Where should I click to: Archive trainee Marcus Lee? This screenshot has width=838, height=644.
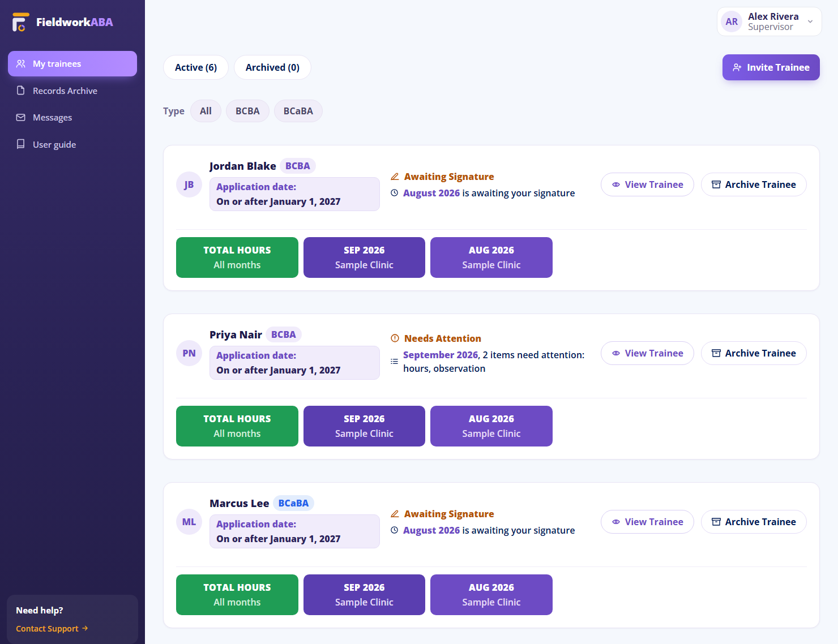point(754,522)
